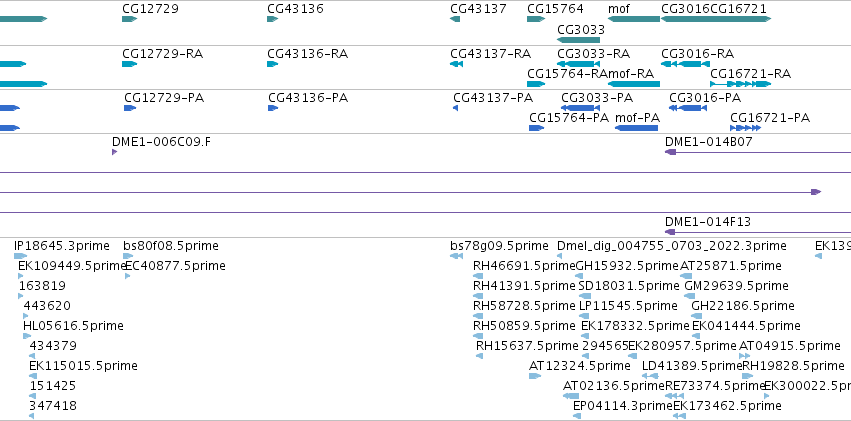This screenshot has height=421, width=851.
Task: Select transcript CG16721-RA
Action: click(x=741, y=84)
